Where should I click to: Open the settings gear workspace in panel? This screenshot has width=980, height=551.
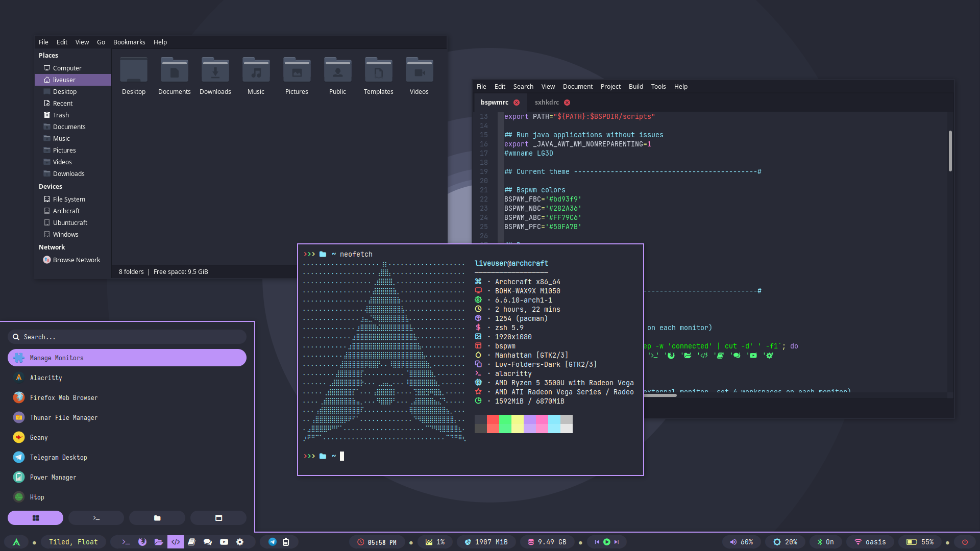coord(240,542)
